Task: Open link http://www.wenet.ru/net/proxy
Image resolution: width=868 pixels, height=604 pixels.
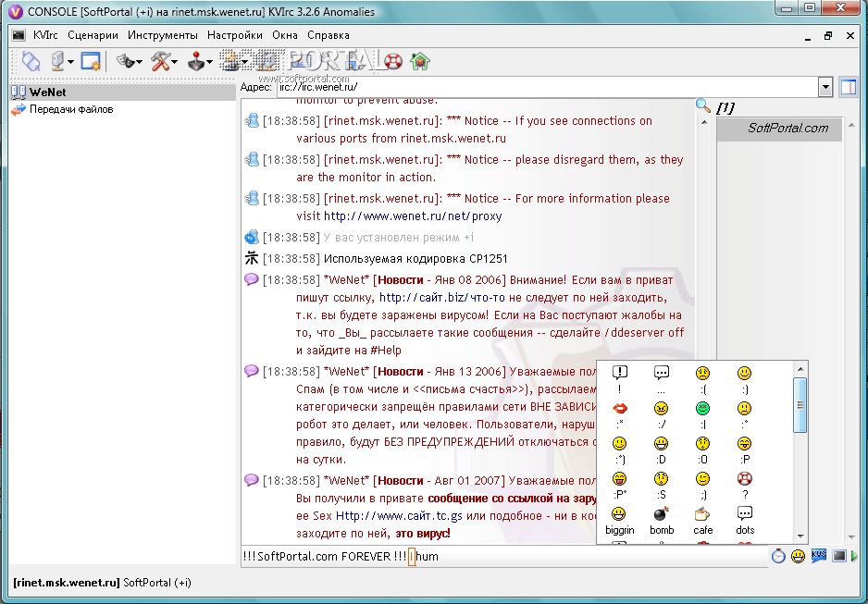Action: (x=413, y=216)
